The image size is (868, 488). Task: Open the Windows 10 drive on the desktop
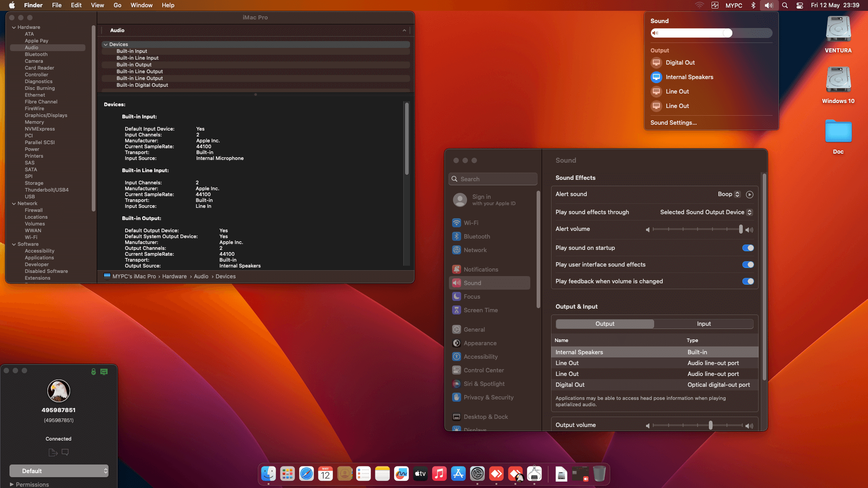tap(838, 85)
